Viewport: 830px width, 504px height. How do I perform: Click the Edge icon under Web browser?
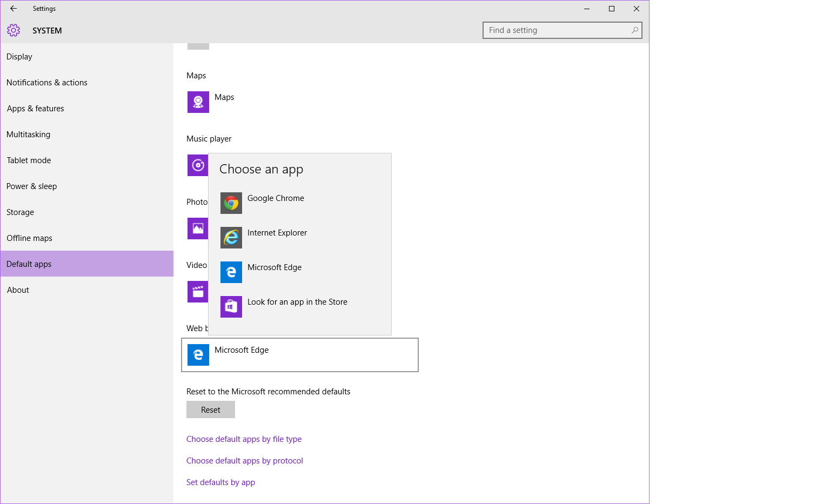(x=198, y=355)
